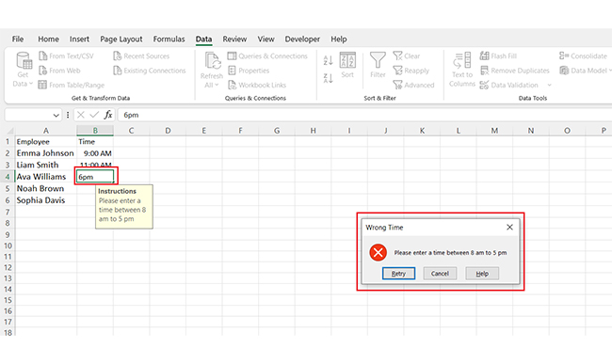Open the Sort dialog
The height and width of the screenshot is (364, 612).
pos(347,65)
